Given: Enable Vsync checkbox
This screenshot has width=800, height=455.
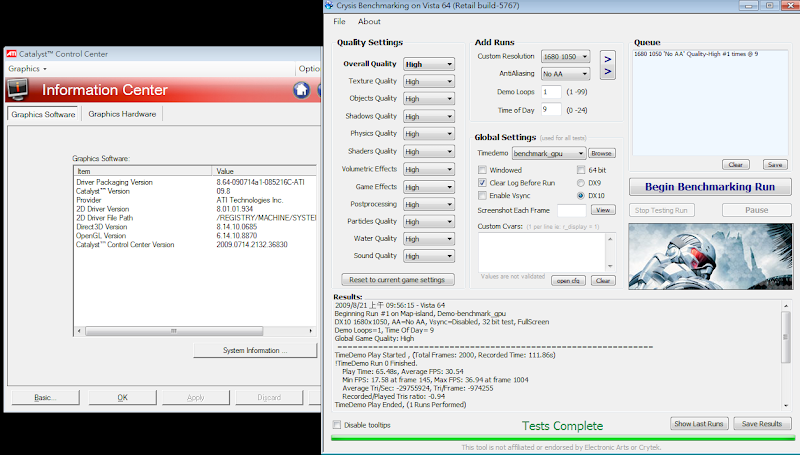Looking at the screenshot, I should point(482,195).
